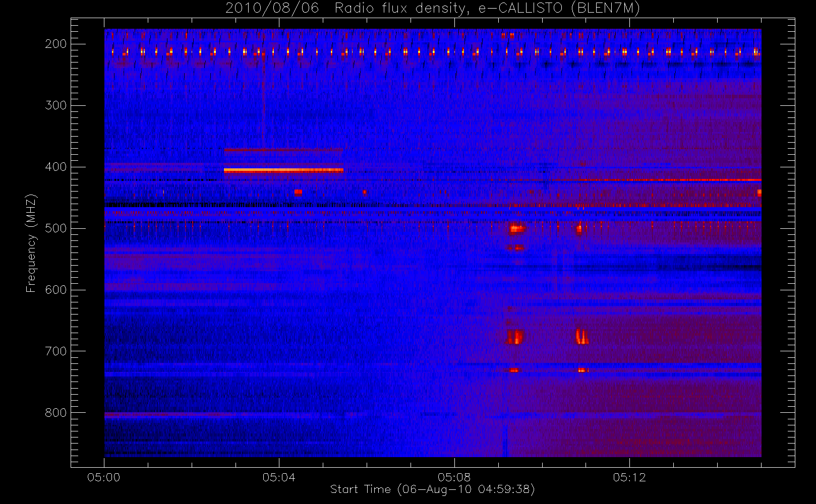Click the 'Start Time (06-Aug-10 04:59:38)' label
Viewport: 816px width, 504px height.
(x=432, y=489)
